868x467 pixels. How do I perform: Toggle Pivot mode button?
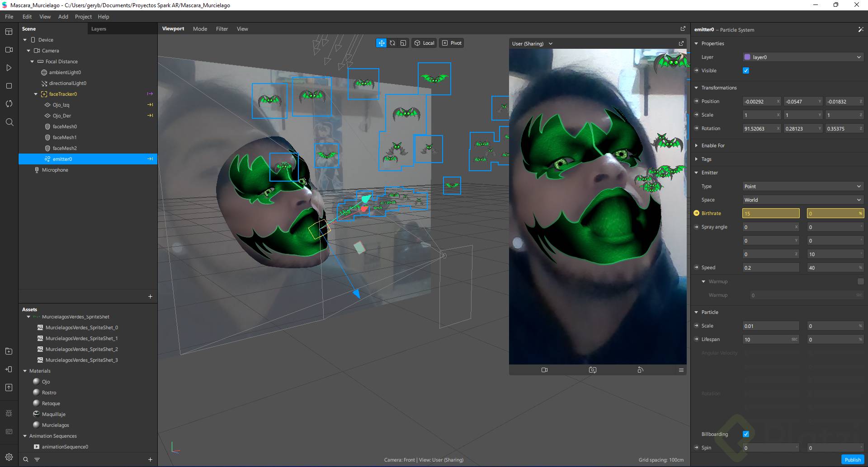coord(452,43)
